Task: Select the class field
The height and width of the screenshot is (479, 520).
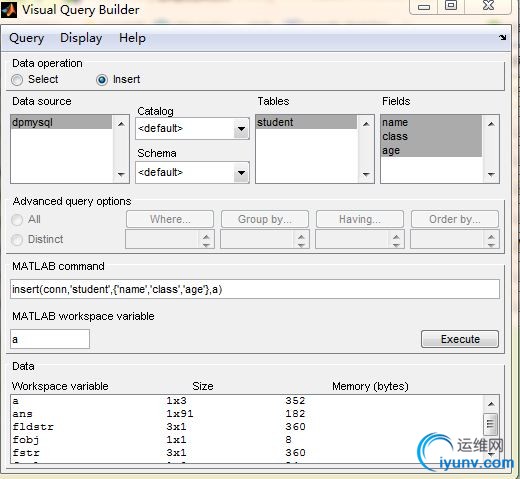Action: click(x=431, y=136)
